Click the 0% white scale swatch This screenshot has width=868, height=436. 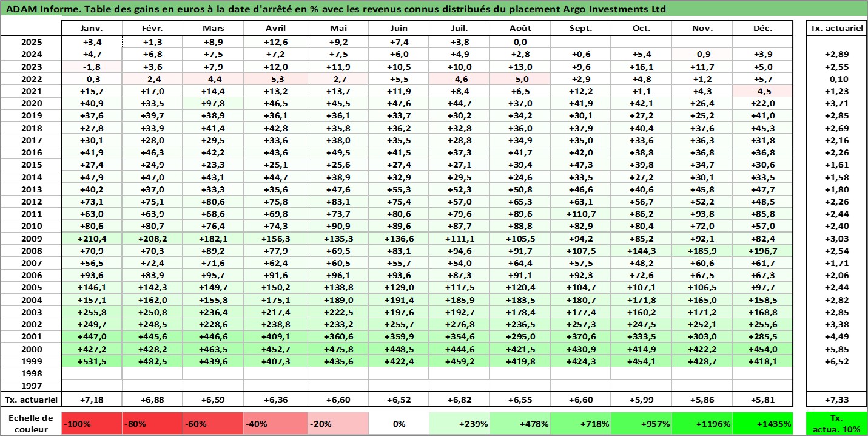[399, 424]
